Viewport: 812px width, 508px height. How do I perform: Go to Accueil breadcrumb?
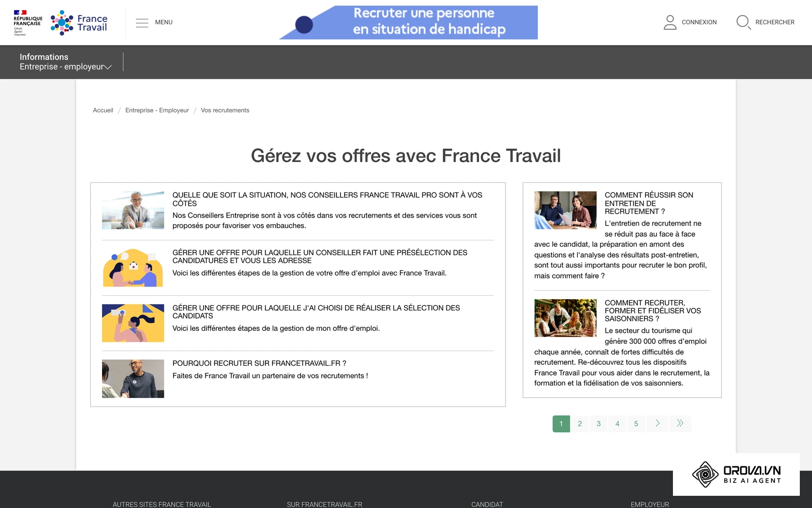point(103,110)
